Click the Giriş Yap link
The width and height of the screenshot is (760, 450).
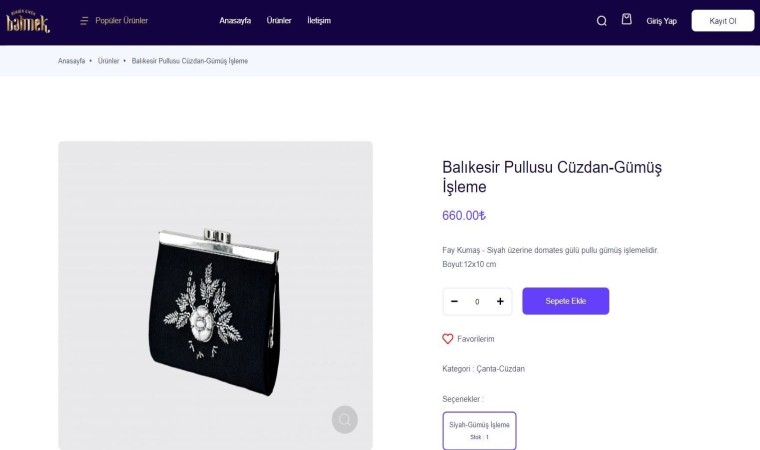(662, 21)
